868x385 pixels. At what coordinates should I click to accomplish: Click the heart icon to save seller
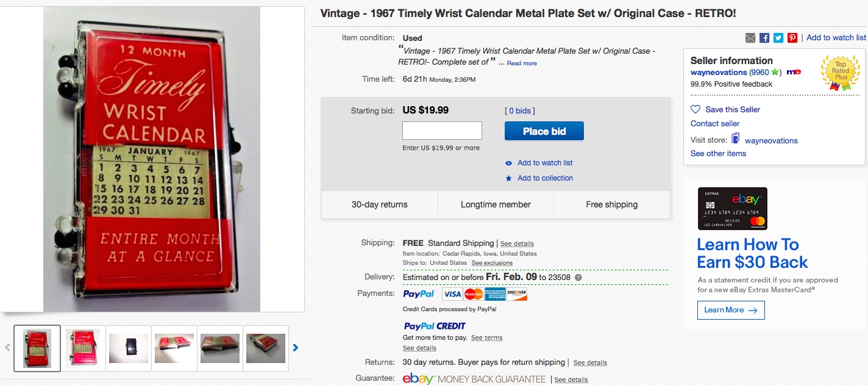(695, 109)
